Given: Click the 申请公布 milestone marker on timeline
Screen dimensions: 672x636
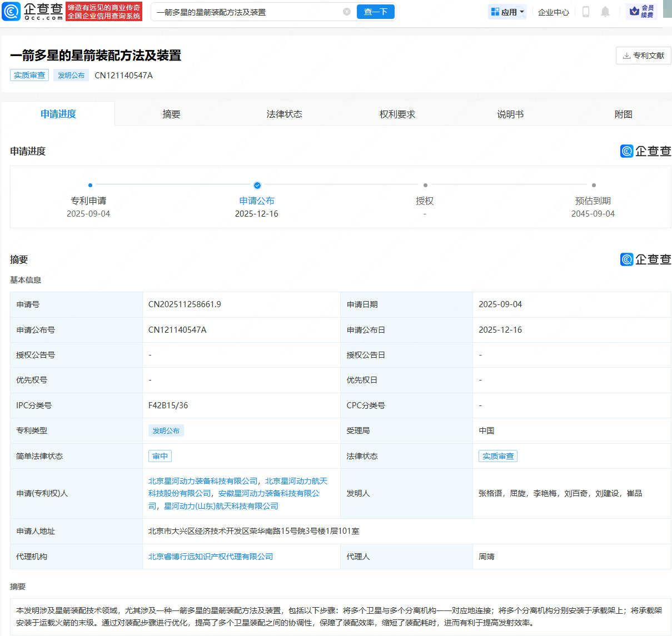Looking at the screenshot, I should click(x=257, y=186).
